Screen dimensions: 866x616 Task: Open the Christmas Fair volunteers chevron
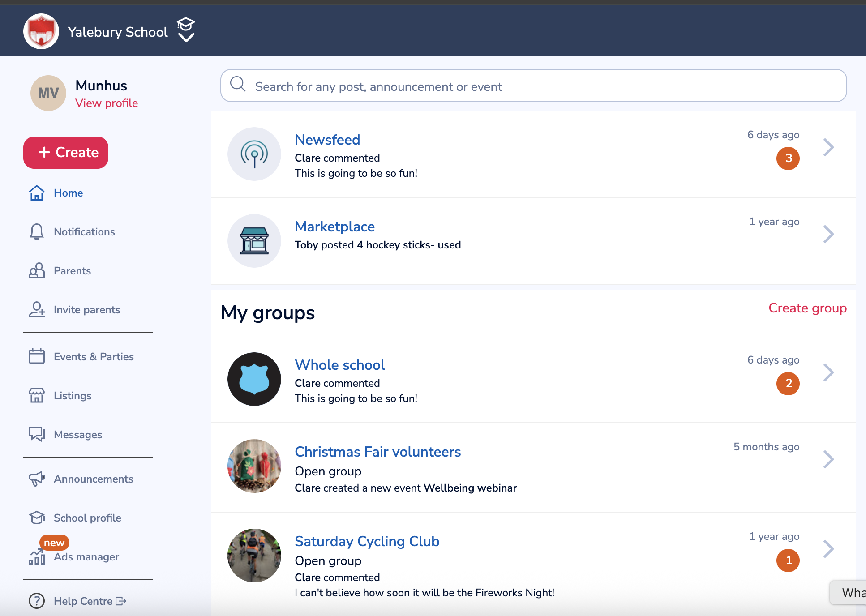point(828,459)
